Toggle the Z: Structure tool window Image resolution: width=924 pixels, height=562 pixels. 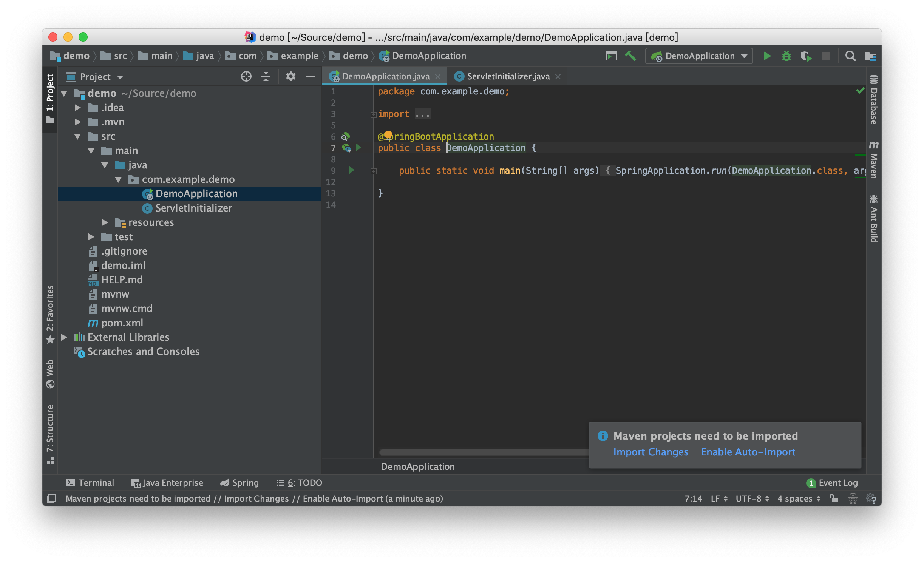[50, 434]
